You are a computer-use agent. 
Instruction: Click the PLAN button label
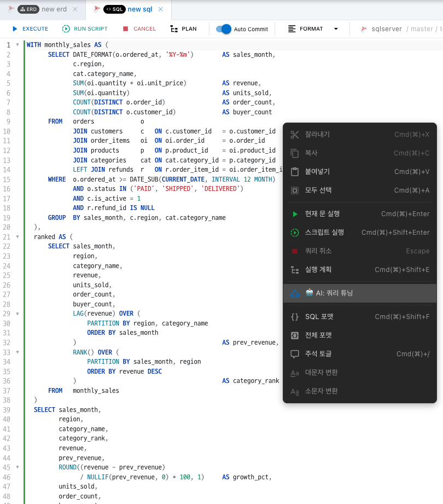pyautogui.click(x=189, y=29)
